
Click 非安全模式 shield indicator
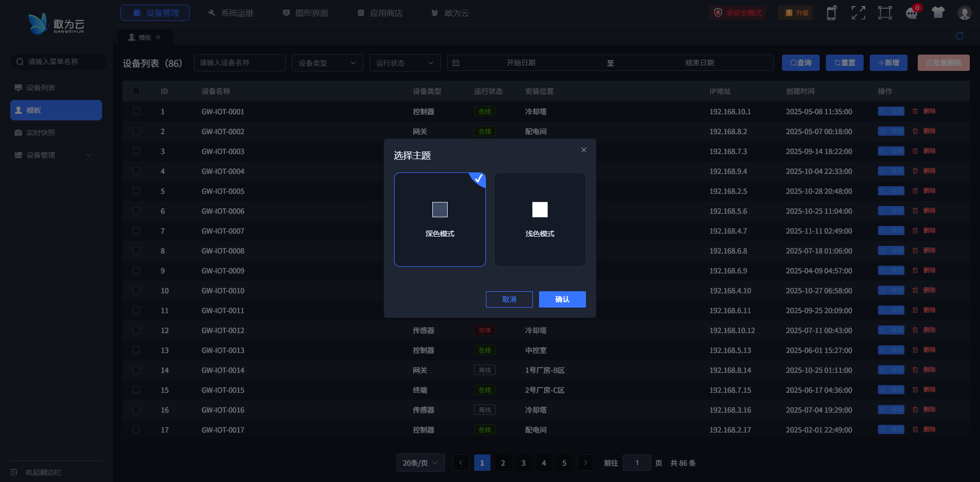pyautogui.click(x=738, y=13)
